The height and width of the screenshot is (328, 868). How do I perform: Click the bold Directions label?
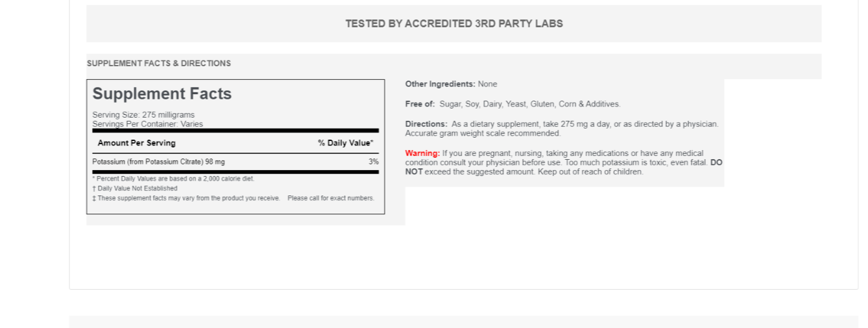pyautogui.click(x=426, y=124)
